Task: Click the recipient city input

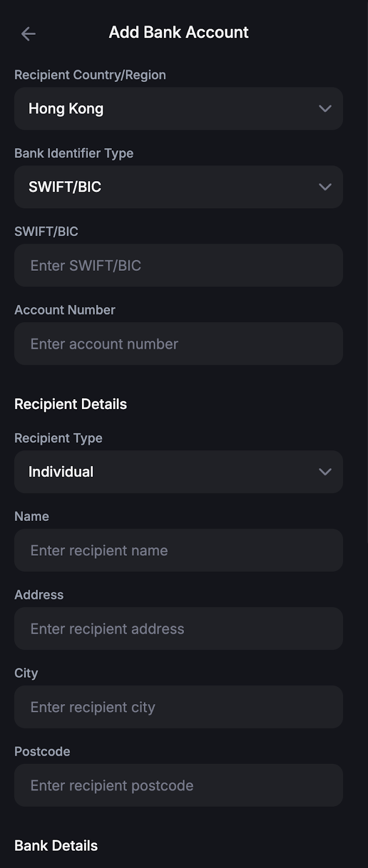Action: coord(178,707)
